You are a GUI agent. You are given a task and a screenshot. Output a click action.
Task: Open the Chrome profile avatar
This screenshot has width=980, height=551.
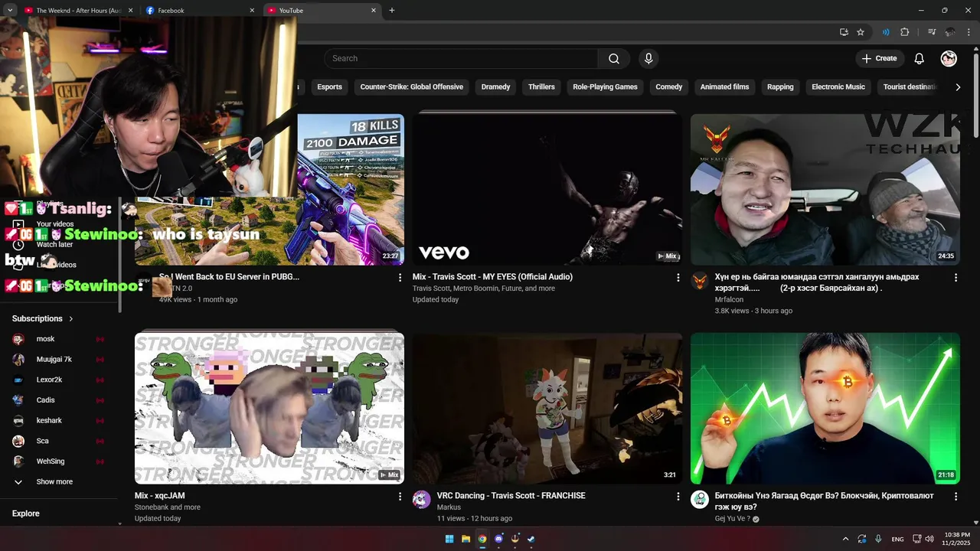point(950,32)
